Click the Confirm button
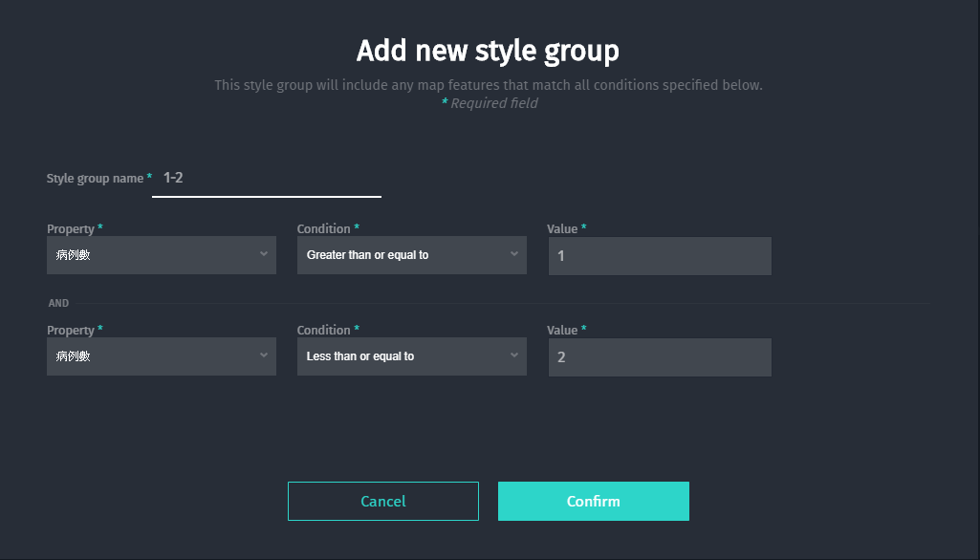 [x=594, y=502]
